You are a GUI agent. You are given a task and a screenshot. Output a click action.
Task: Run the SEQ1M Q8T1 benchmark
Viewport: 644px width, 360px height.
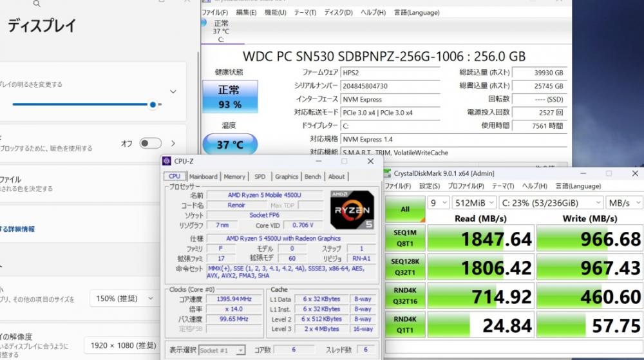405,238
